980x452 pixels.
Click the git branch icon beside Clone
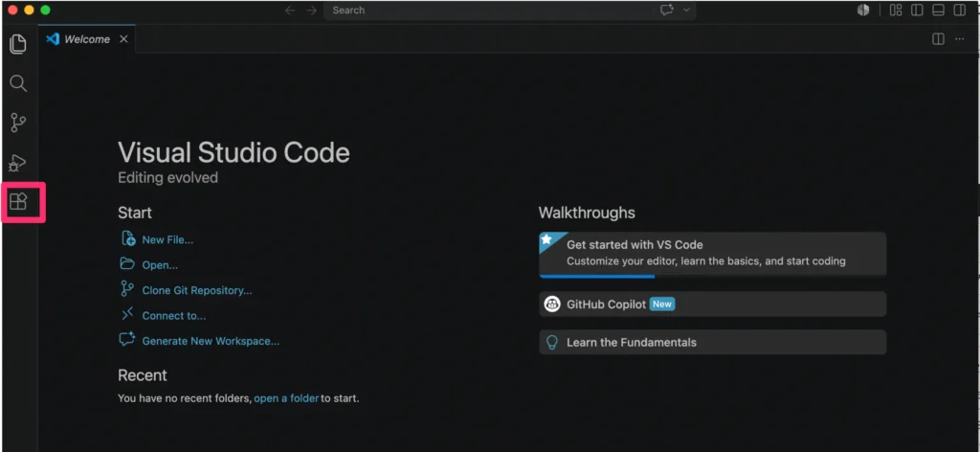[127, 289]
